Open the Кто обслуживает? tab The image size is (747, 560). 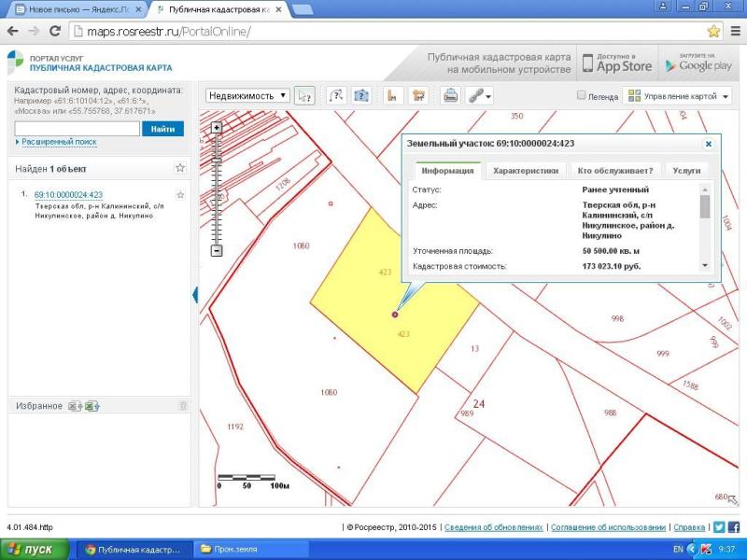coord(614,171)
